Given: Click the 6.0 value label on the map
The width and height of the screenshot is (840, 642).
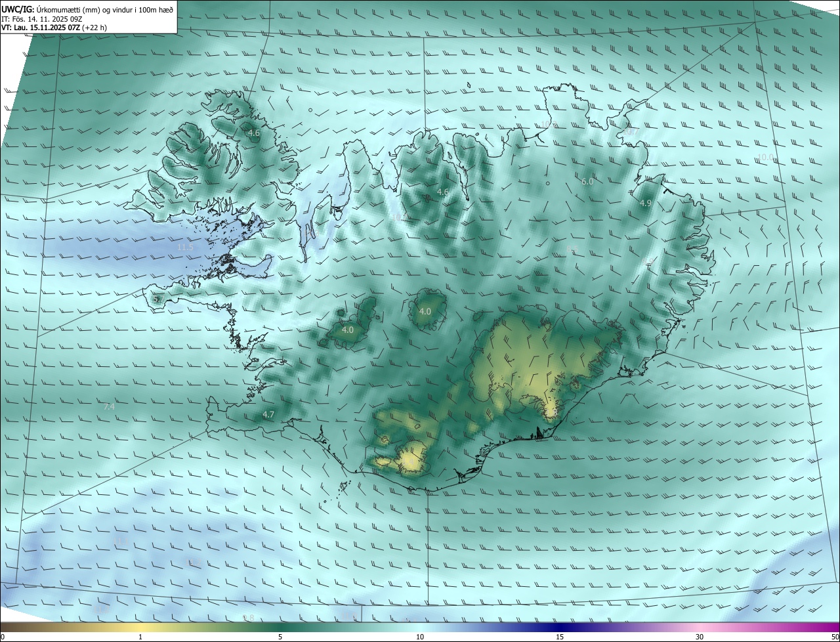Looking at the screenshot, I should click(x=587, y=181).
